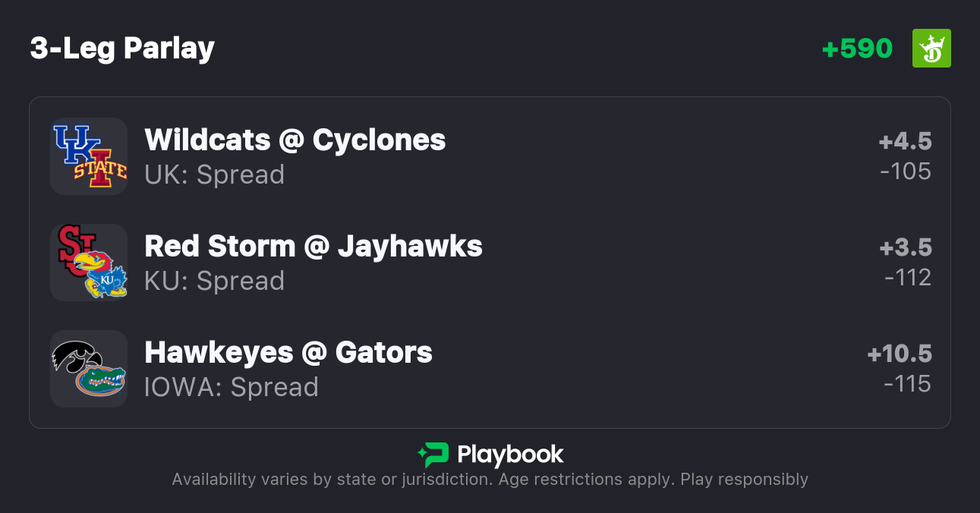This screenshot has width=980, height=513.
Task: Select the Red Storm @ Jayhawks matchup title
Action: [x=314, y=246]
